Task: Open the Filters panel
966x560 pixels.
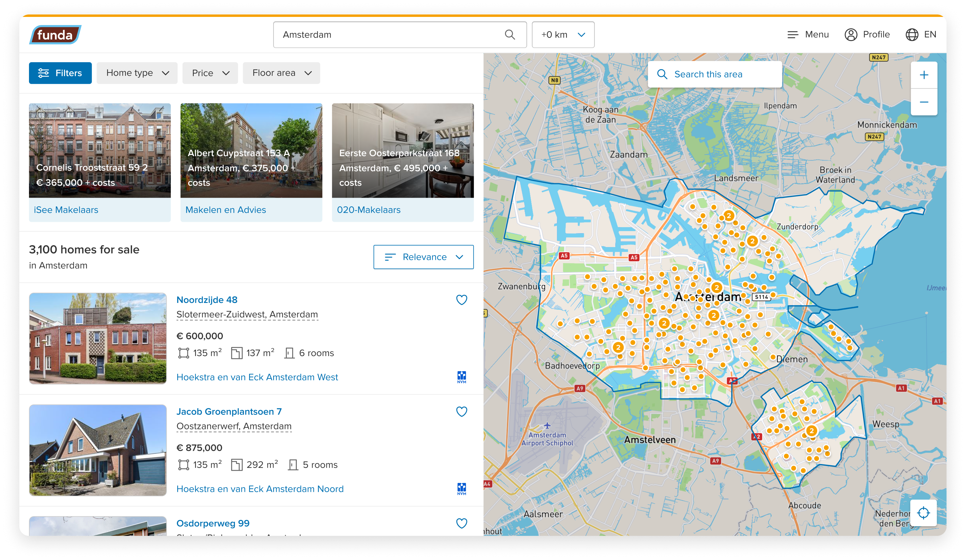Action: click(60, 73)
